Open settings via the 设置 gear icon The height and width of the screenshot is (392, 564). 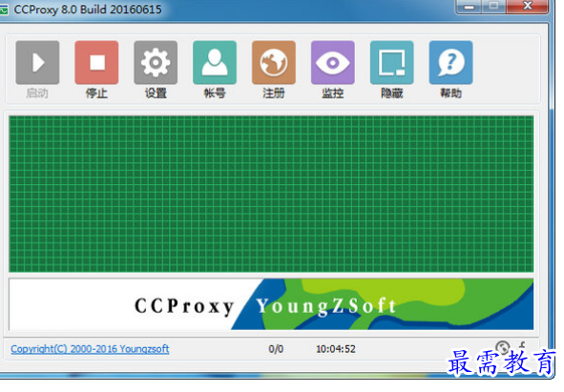pyautogui.click(x=156, y=63)
